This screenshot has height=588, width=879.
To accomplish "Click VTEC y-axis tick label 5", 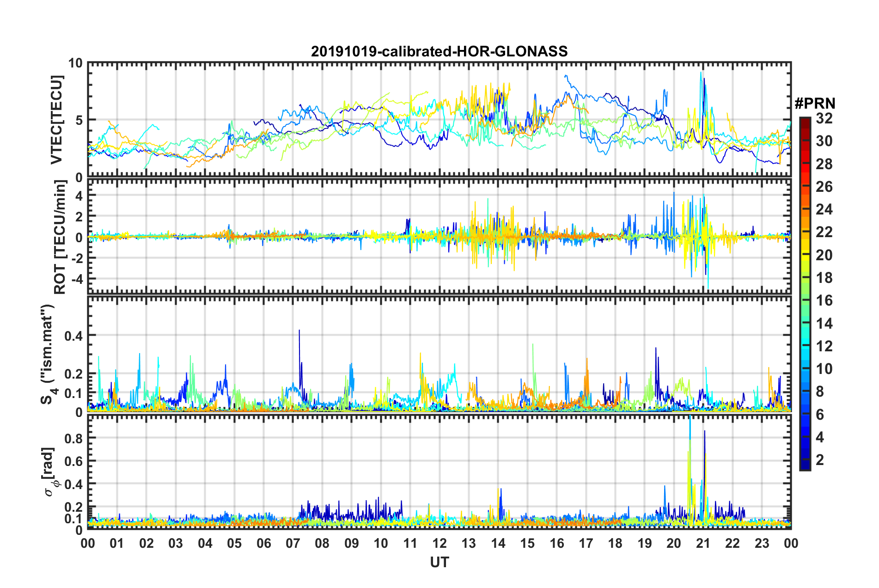I will coord(79,120).
